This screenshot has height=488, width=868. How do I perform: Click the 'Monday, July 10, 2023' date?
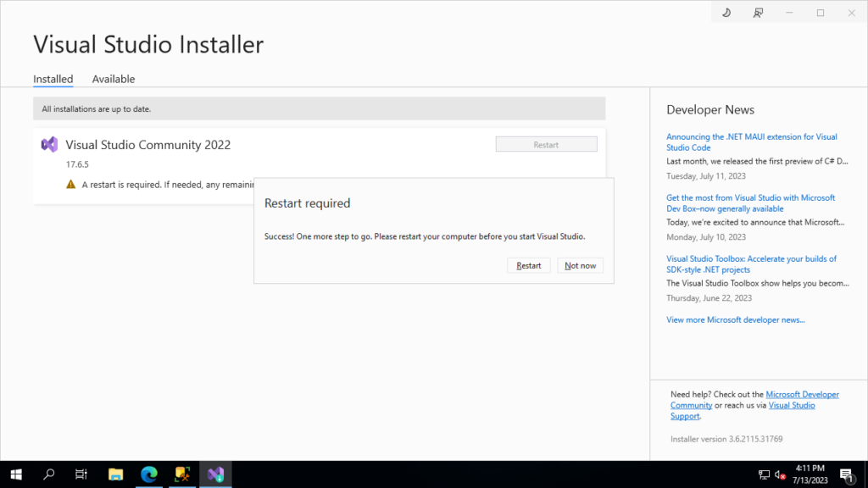[x=706, y=237]
